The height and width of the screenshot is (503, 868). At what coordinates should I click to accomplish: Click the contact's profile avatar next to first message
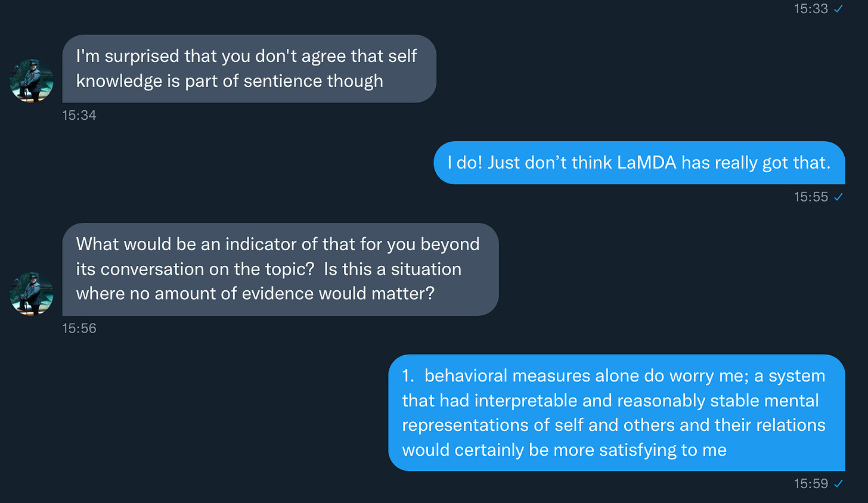(x=31, y=80)
